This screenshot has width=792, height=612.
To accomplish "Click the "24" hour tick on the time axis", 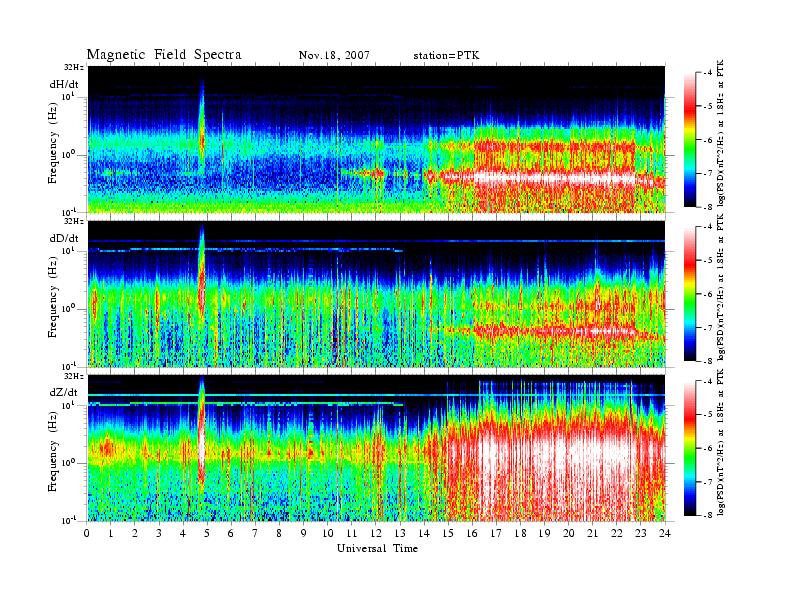I will tap(665, 533).
